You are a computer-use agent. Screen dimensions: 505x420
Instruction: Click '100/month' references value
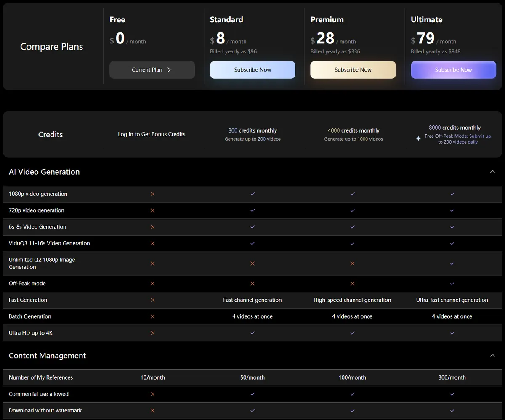click(x=352, y=377)
